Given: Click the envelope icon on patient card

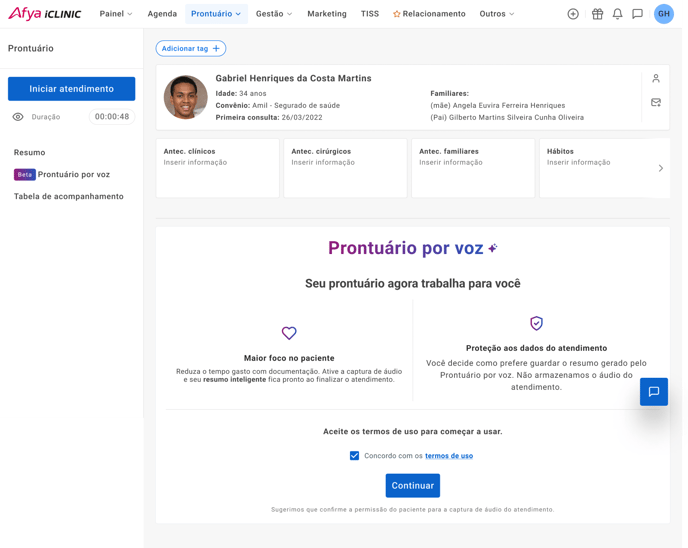Looking at the screenshot, I should (656, 102).
